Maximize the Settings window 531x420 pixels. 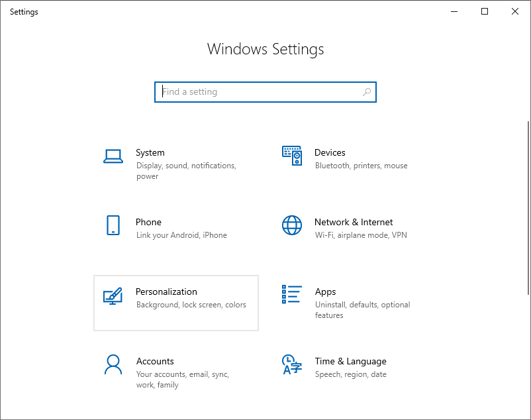click(x=485, y=11)
